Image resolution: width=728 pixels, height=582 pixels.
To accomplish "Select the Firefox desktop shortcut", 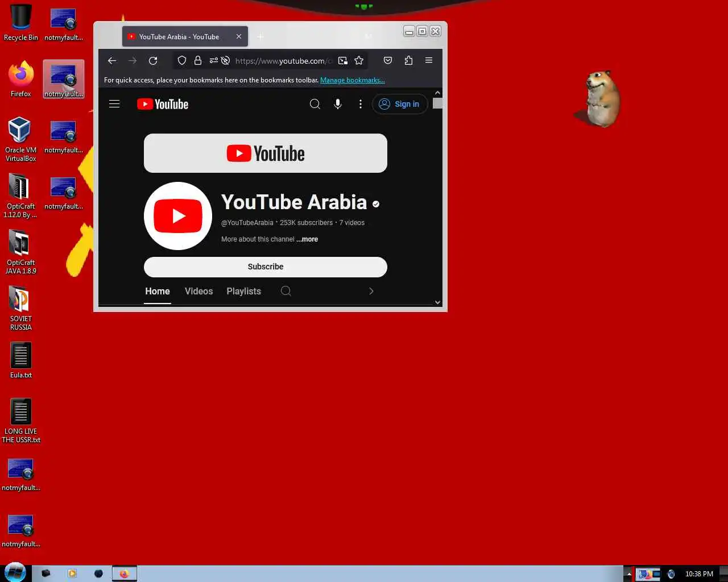I will (x=21, y=79).
